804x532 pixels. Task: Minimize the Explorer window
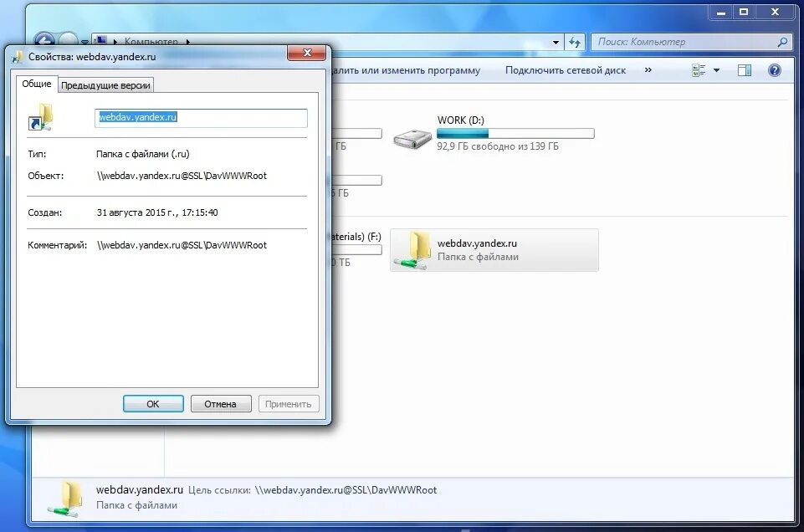pos(720,12)
